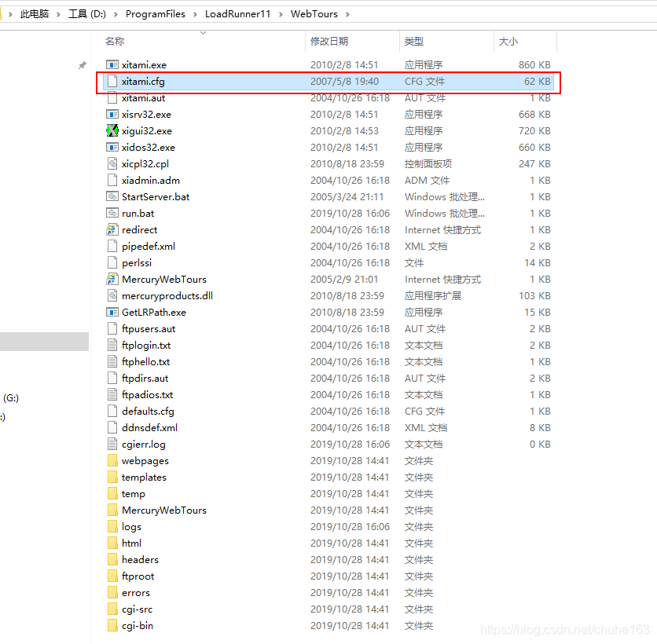657x644 pixels.
Task: Select the ftphello.txt file name
Action: coord(146,362)
